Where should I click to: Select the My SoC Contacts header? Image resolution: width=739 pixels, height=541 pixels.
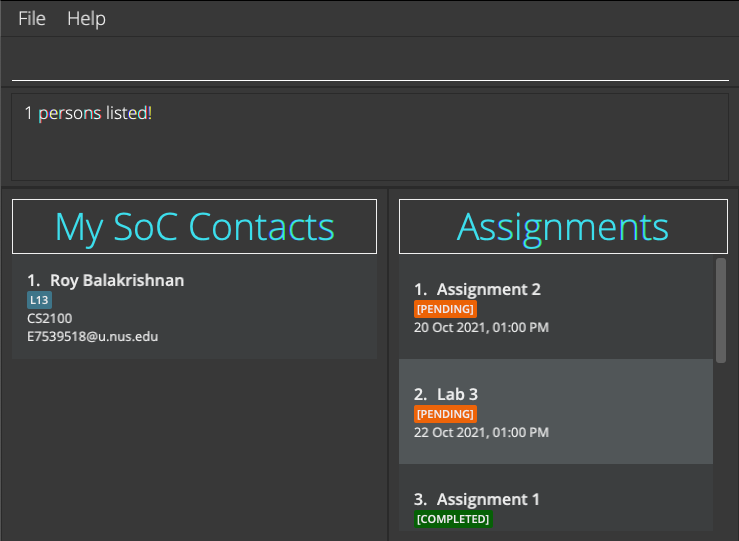(194, 227)
